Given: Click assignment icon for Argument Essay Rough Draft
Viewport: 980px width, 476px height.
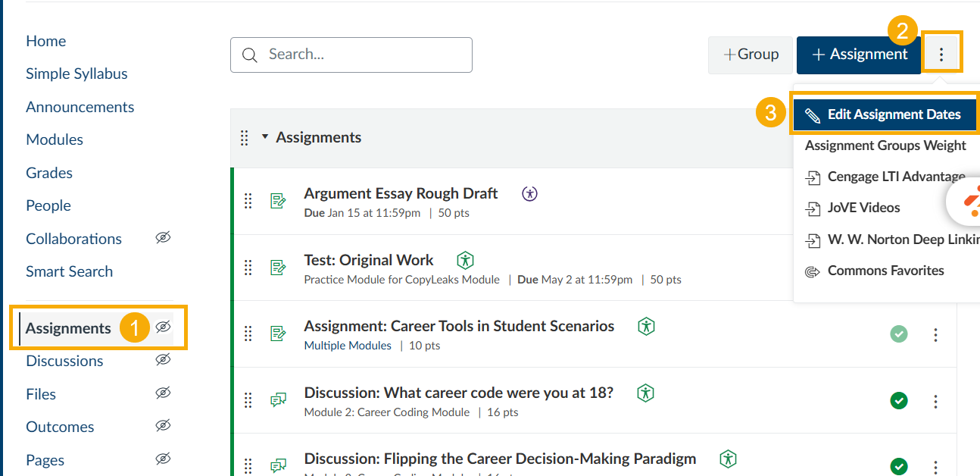Looking at the screenshot, I should coord(278,201).
